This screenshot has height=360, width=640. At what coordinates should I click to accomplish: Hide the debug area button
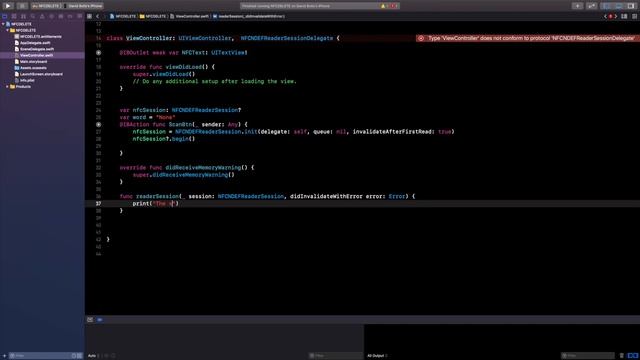pos(90,320)
